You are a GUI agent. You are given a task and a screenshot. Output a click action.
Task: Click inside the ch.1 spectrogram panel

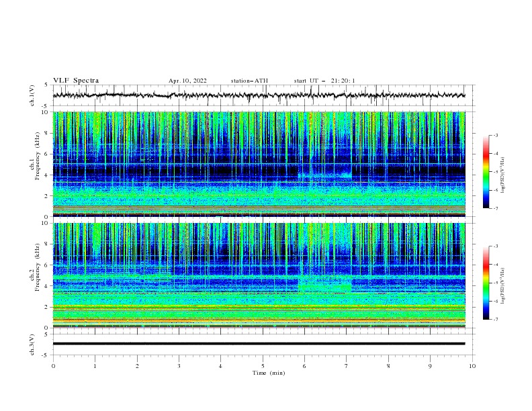(259, 164)
